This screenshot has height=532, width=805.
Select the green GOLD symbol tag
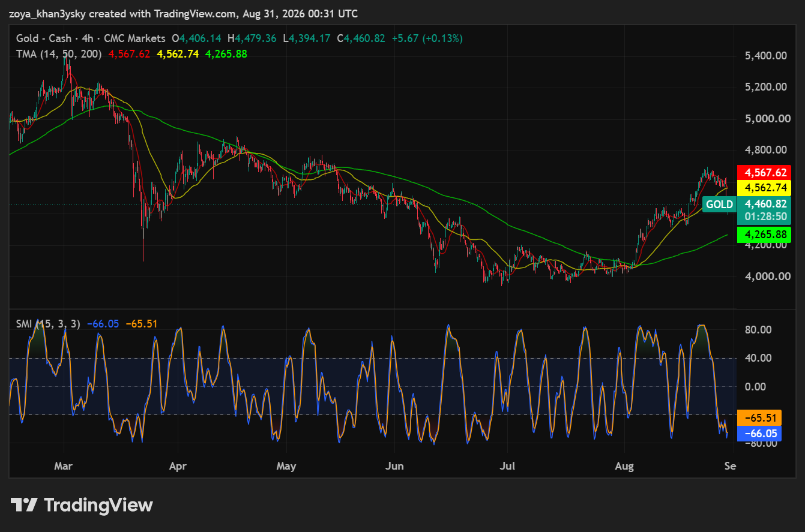pos(719,204)
